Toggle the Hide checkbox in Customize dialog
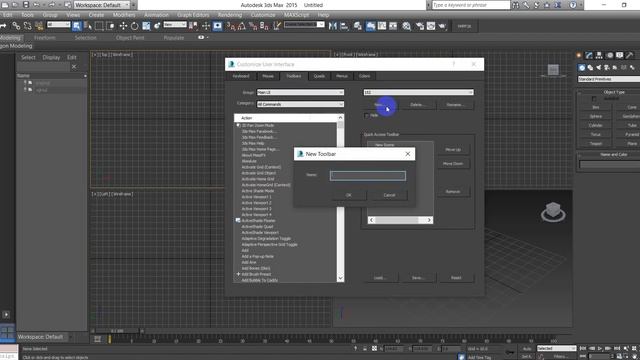Viewport: 640px width, 360px height. (366, 116)
